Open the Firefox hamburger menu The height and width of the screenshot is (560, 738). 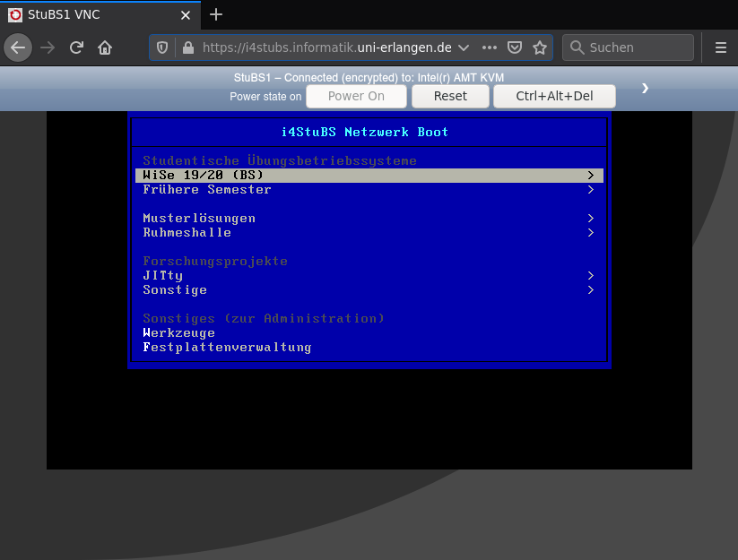(720, 47)
